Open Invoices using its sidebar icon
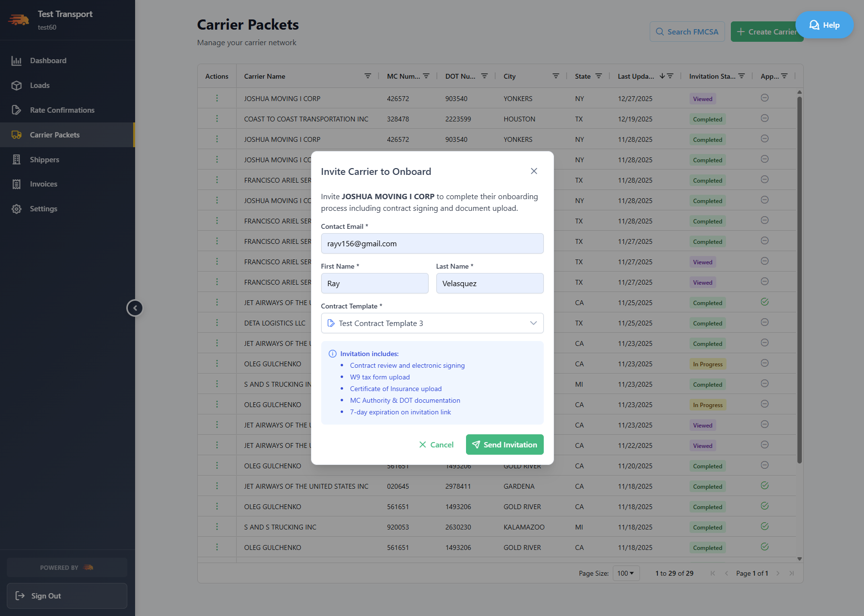Image resolution: width=864 pixels, height=616 pixels. click(17, 184)
